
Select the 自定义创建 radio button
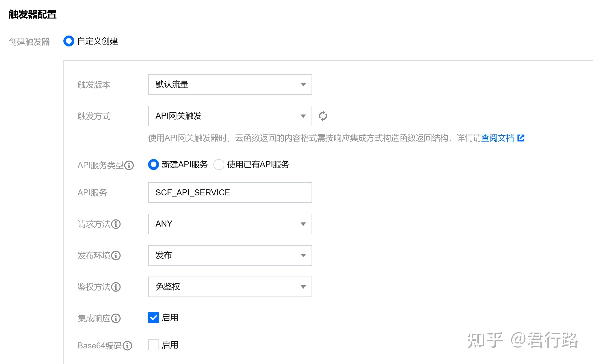tap(69, 41)
